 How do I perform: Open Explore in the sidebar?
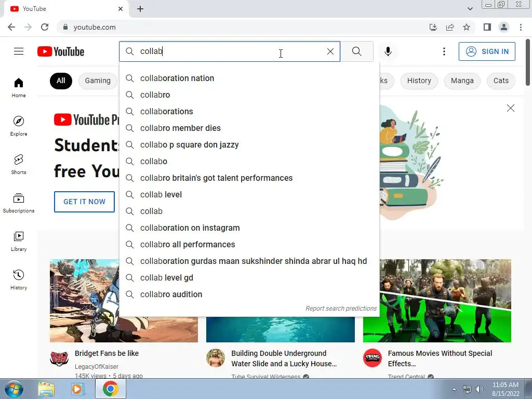[x=19, y=126]
